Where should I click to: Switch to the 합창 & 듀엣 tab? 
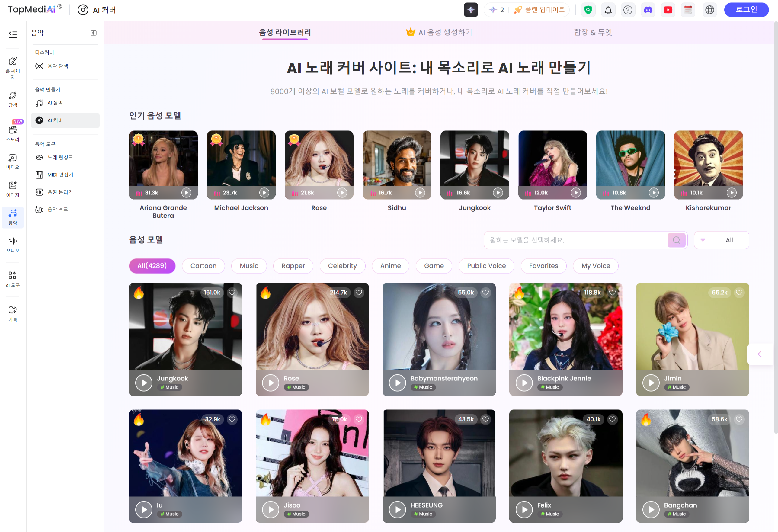pos(593,33)
